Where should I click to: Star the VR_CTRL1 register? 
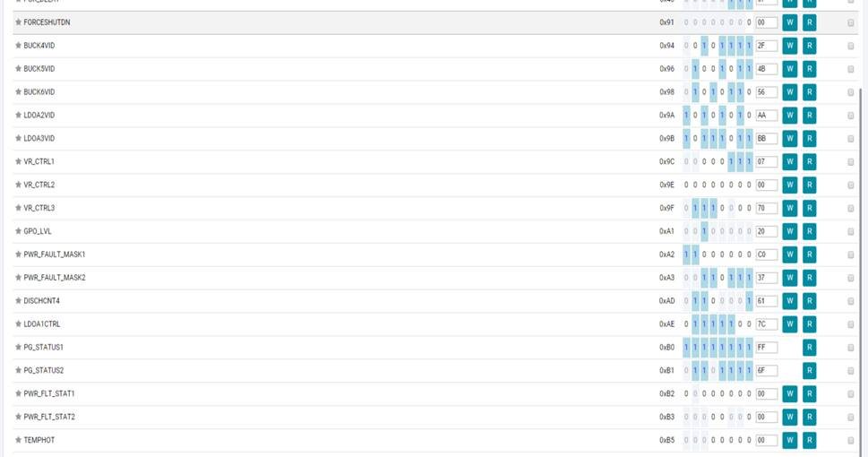(18, 161)
